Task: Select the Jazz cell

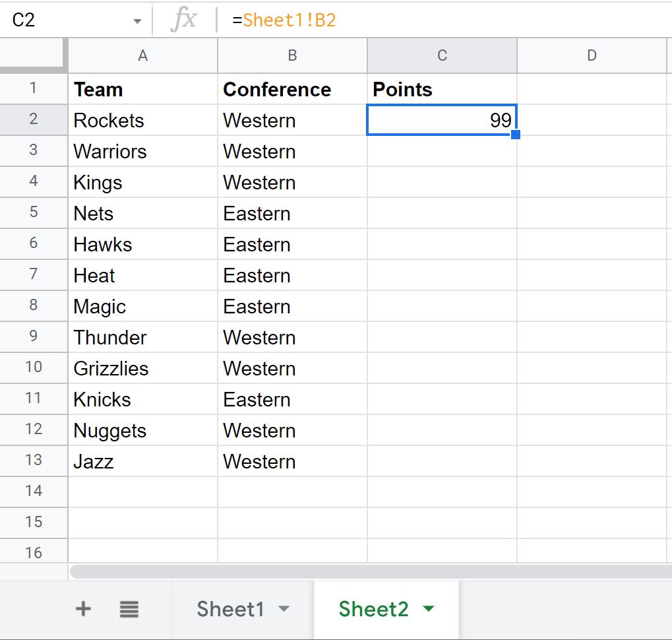Action: [x=142, y=461]
